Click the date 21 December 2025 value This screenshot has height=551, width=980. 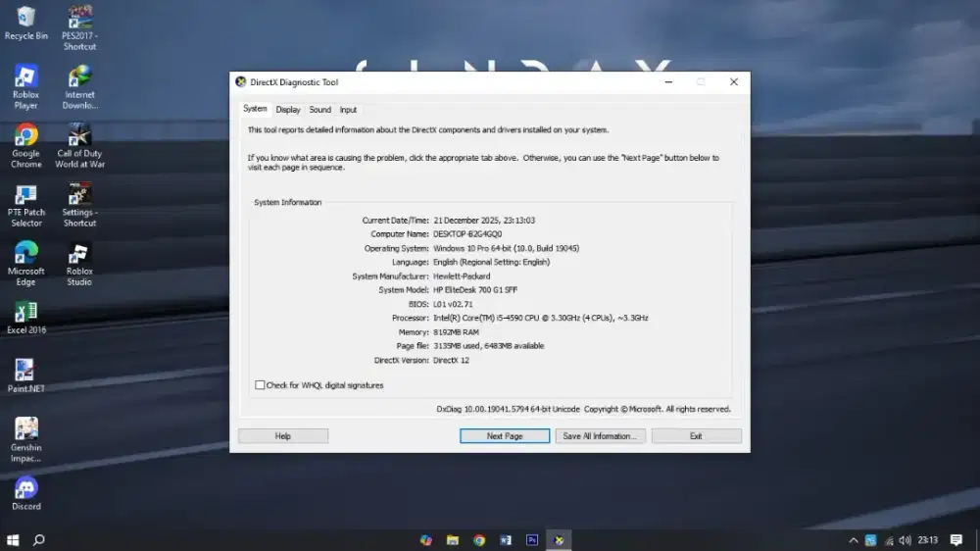484,221
